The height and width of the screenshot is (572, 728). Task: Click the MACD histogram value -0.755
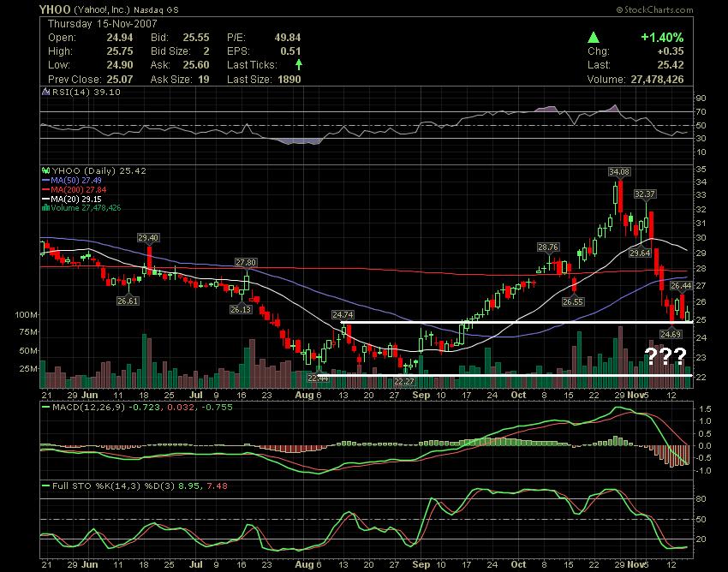(216, 408)
